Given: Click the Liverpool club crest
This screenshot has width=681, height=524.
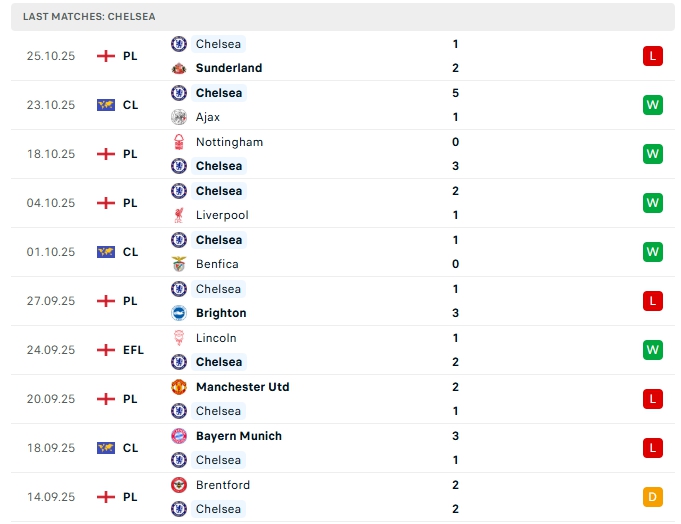Looking at the screenshot, I should pos(179,215).
